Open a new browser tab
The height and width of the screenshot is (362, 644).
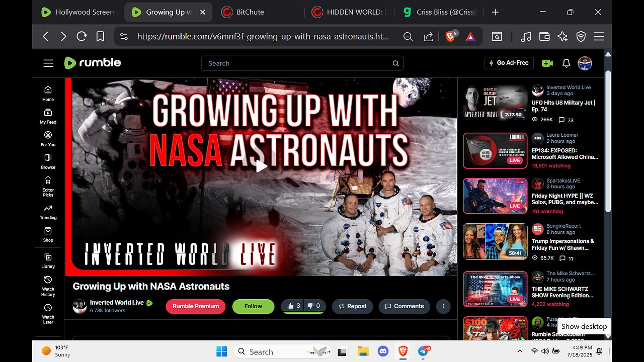click(495, 12)
